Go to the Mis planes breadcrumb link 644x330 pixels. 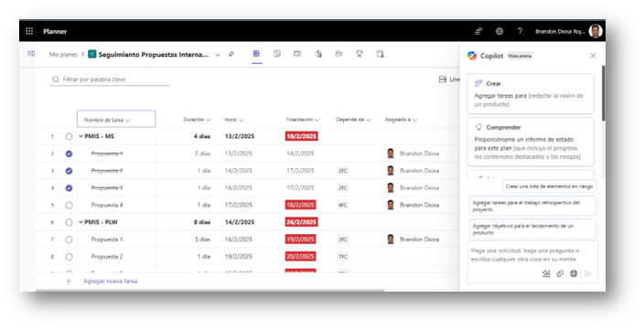pyautogui.click(x=63, y=54)
